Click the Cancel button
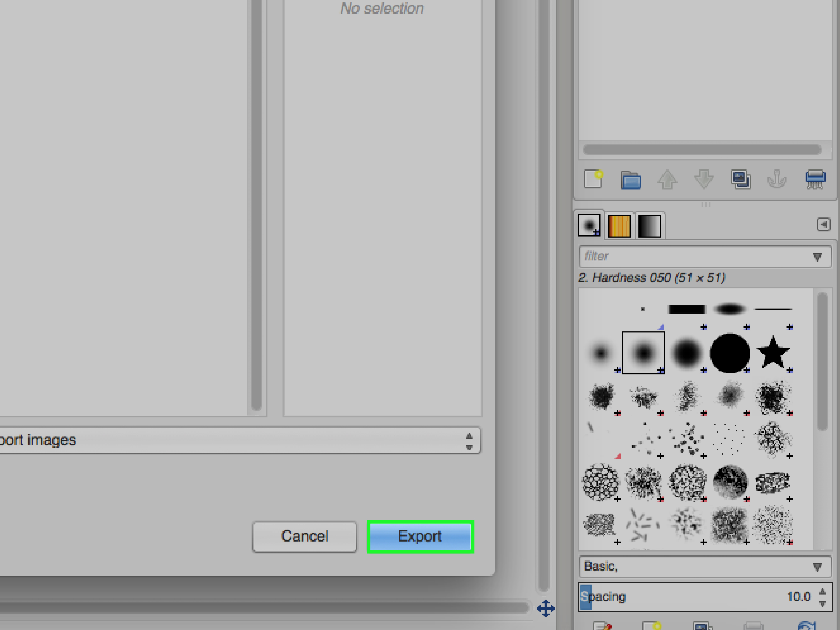Viewport: 840px width, 630px height. (305, 536)
